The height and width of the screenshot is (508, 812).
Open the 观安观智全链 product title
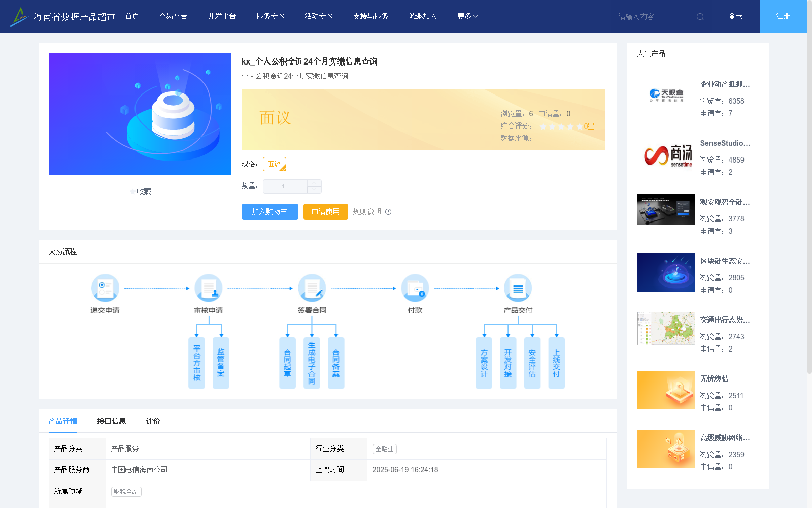[x=725, y=202]
